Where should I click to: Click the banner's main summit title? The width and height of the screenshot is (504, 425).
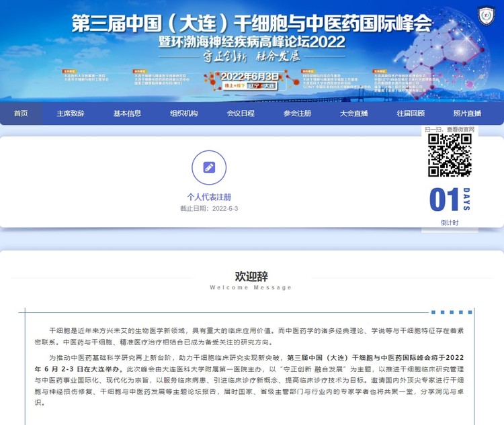251,25
